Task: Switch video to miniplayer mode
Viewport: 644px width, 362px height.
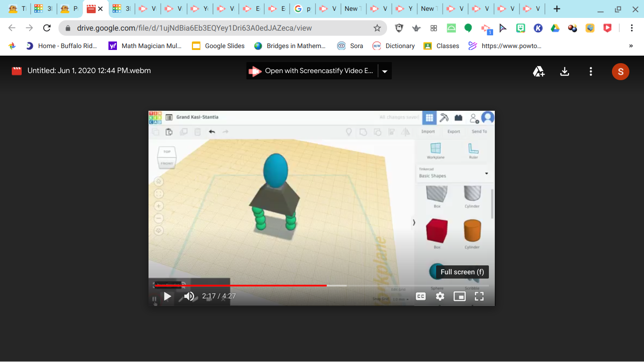Action: pos(459,296)
